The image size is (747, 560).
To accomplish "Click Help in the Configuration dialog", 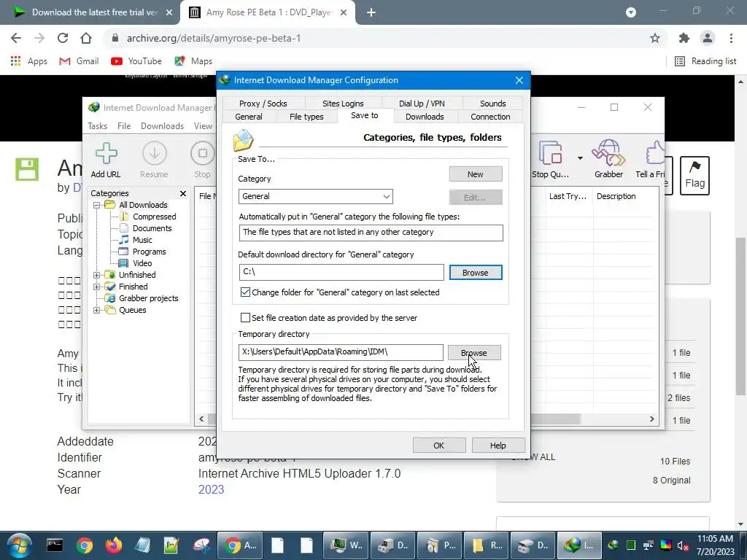I will pyautogui.click(x=498, y=446).
